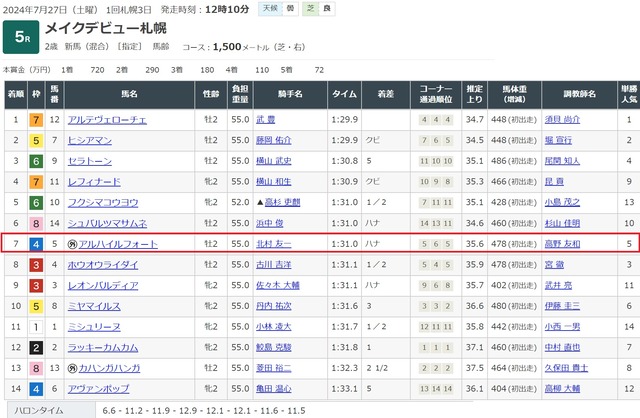The image size is (640, 418).
Task: Open jockey link 横山和生
Action: click(x=273, y=182)
